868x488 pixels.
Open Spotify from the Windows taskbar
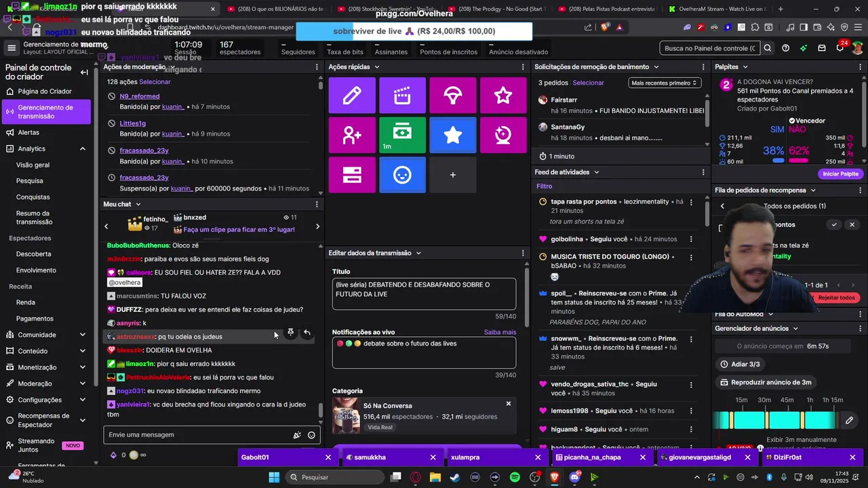pos(515,477)
